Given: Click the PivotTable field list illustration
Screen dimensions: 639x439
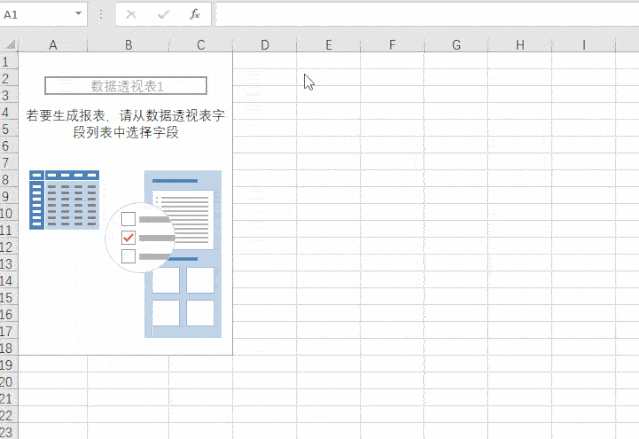Looking at the screenshot, I should tap(183, 254).
